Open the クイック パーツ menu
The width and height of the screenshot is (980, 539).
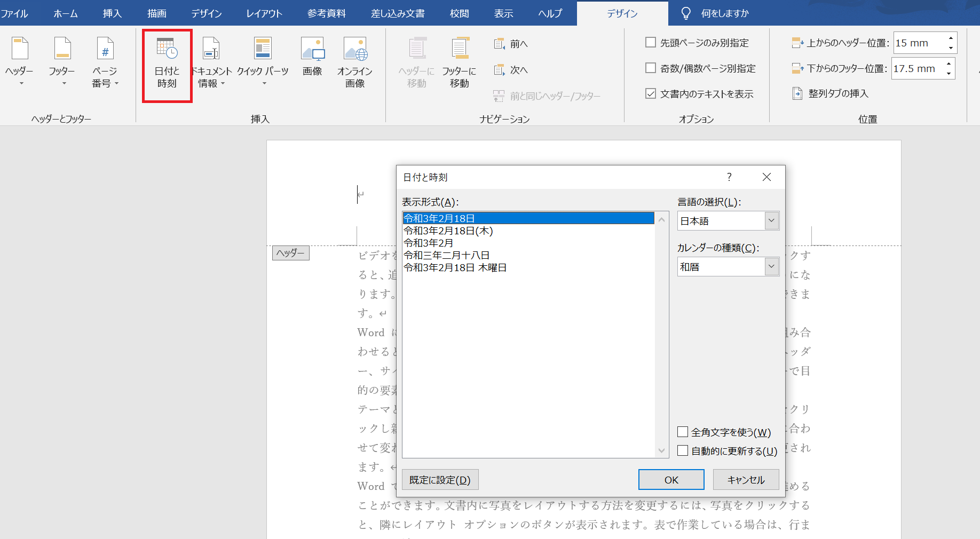(x=263, y=62)
